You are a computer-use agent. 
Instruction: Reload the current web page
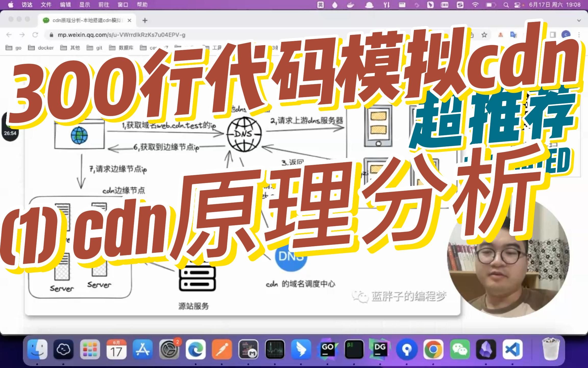click(x=35, y=35)
